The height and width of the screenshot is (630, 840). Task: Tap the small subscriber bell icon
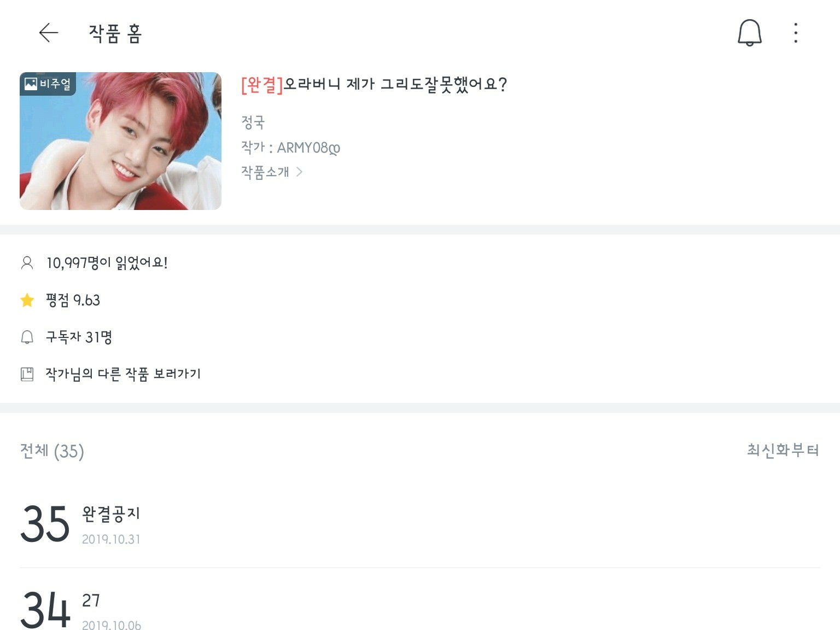click(x=27, y=337)
